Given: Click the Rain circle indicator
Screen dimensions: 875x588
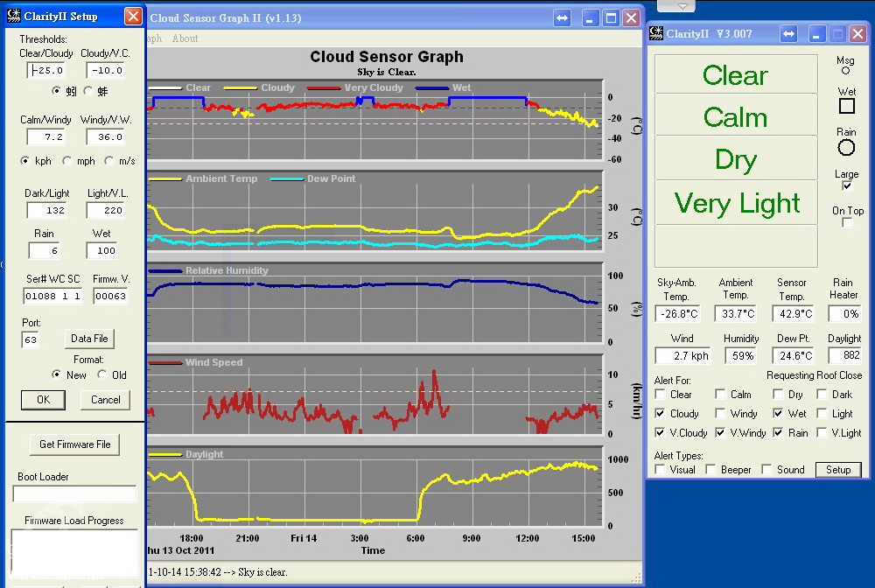Looking at the screenshot, I should [846, 148].
